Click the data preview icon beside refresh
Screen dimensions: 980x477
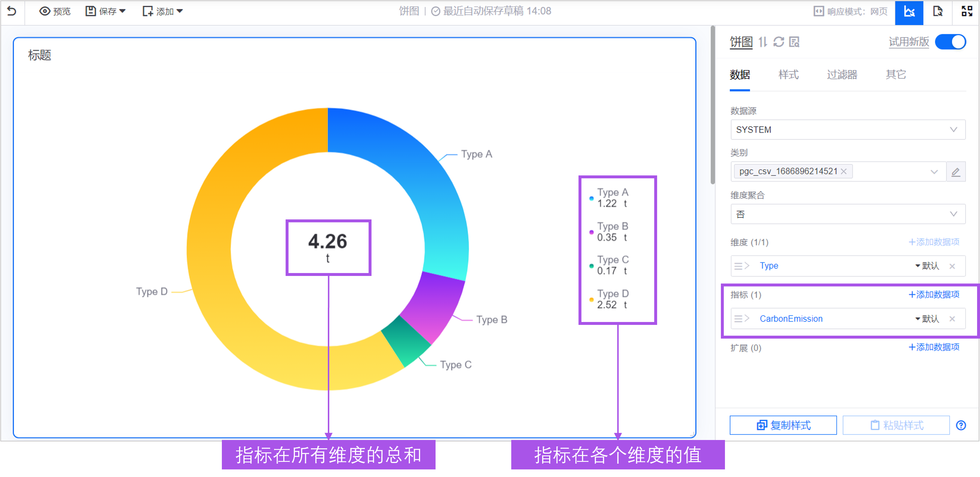click(x=794, y=41)
